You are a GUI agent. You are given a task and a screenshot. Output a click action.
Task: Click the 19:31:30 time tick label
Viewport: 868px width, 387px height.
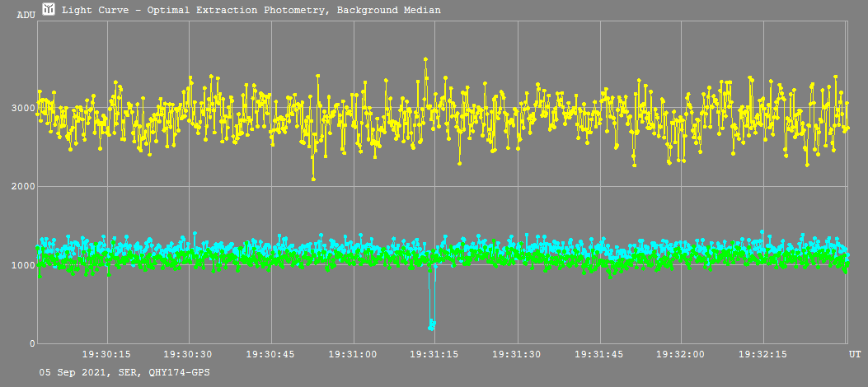[x=518, y=354]
